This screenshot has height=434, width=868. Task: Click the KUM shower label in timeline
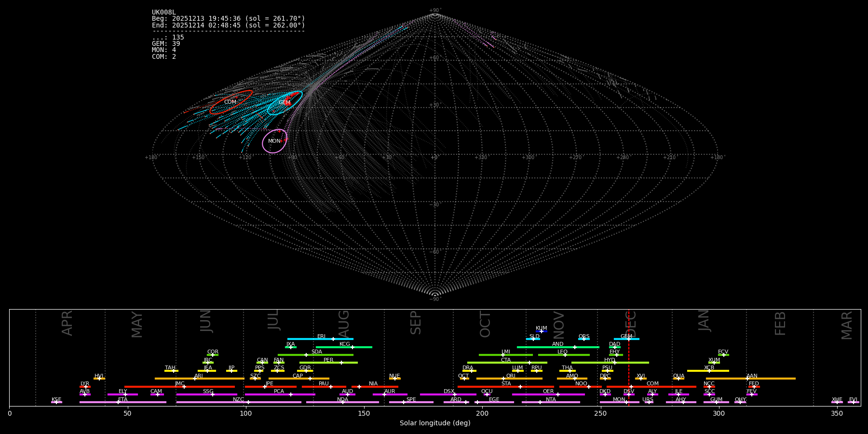[542, 328]
